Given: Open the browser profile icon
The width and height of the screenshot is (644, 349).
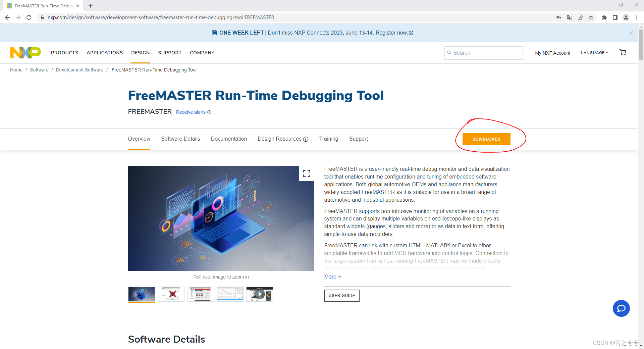Looking at the screenshot, I should coord(626,17).
